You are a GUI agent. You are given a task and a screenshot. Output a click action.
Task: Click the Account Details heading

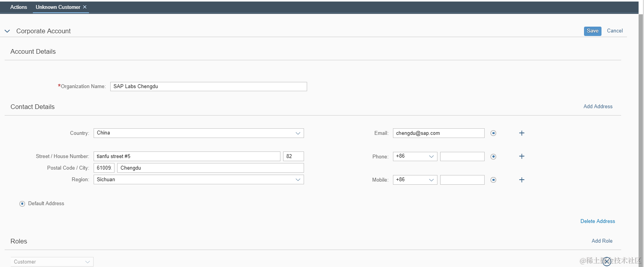(x=33, y=51)
